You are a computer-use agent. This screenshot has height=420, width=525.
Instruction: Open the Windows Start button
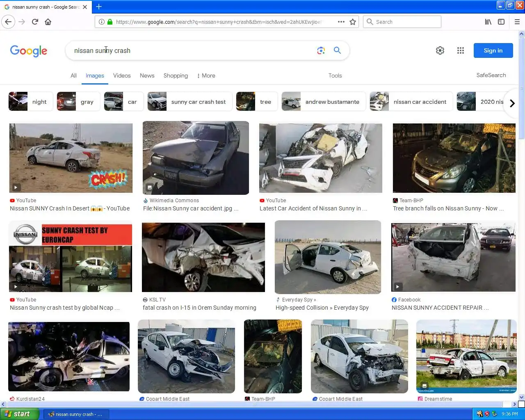(19, 414)
